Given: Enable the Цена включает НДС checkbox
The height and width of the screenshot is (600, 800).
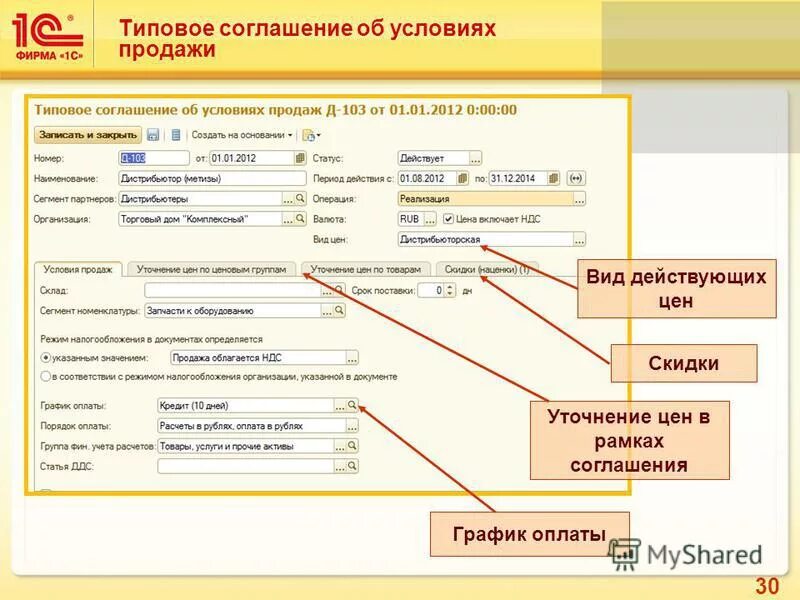Looking at the screenshot, I should 449,220.
